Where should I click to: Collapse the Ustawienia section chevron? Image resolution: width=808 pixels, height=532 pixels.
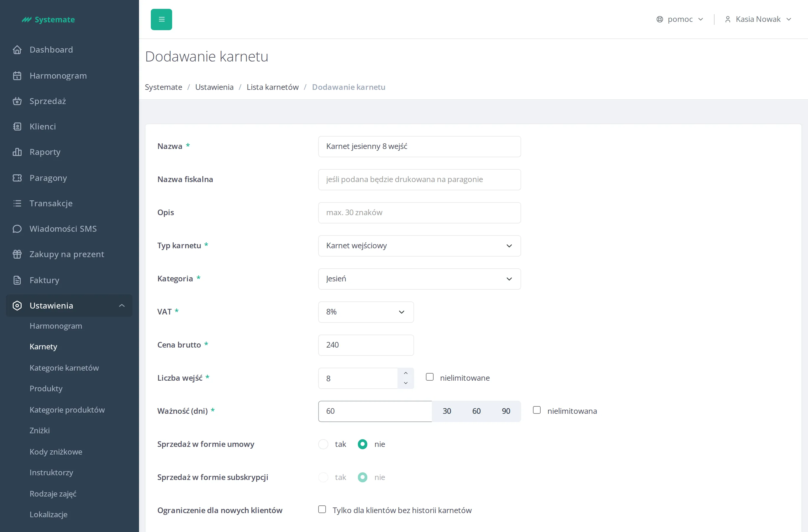[x=122, y=306]
